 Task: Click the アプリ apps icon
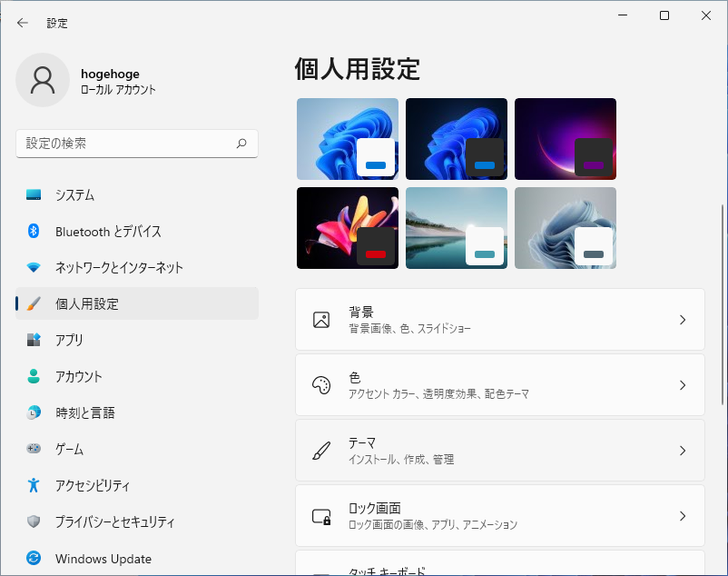pyautogui.click(x=34, y=340)
